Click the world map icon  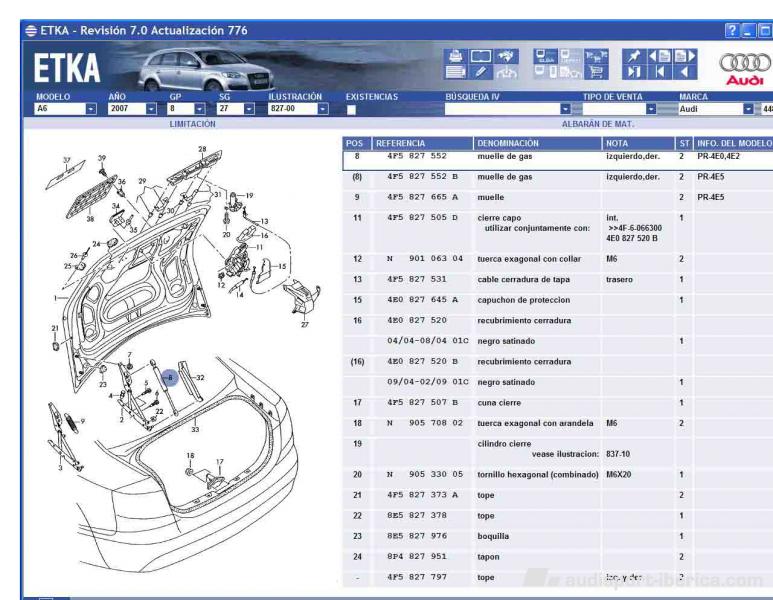coord(507,56)
